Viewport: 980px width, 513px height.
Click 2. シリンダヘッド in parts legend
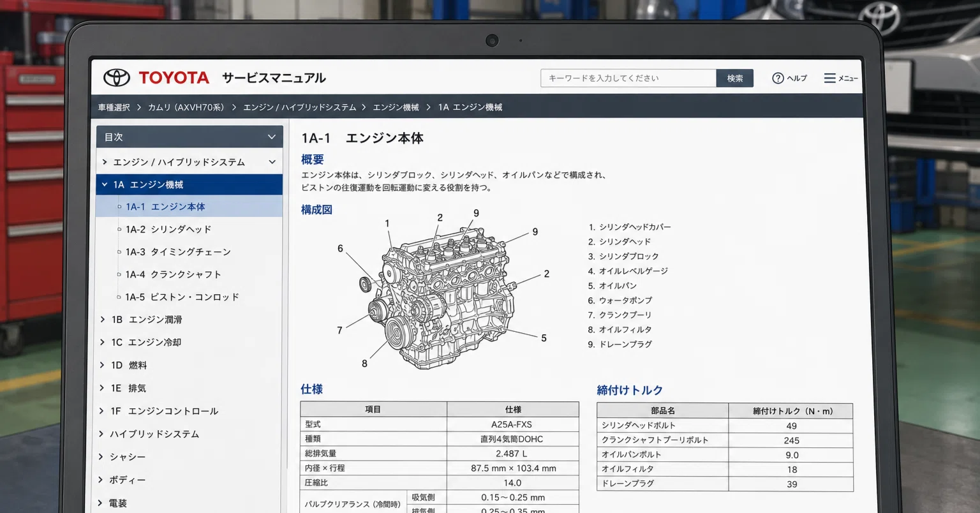click(x=620, y=242)
